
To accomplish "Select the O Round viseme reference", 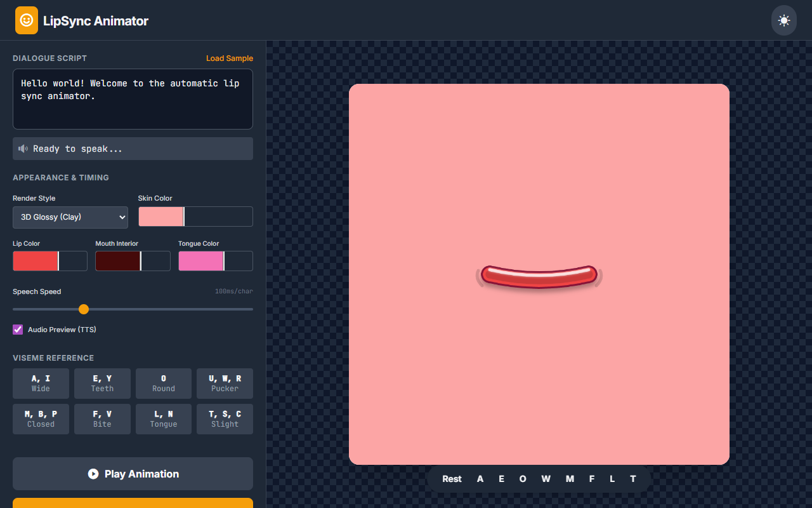I will click(x=163, y=383).
